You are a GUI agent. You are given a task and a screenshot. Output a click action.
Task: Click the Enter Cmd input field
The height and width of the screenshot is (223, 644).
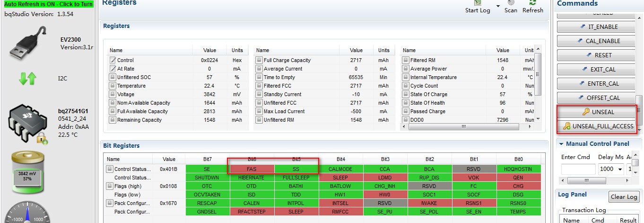pos(578,169)
